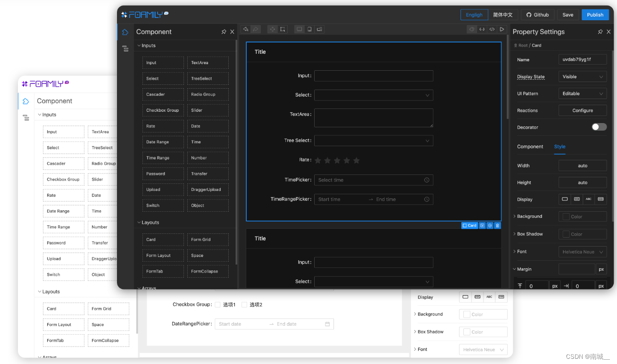Open the Display State dropdown
This screenshot has width=617, height=364.
[582, 76]
